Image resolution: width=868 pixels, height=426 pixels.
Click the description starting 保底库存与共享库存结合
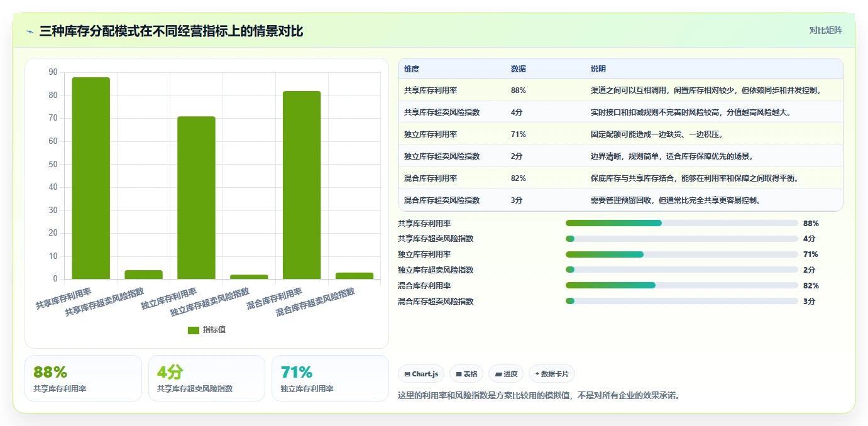coord(695,178)
